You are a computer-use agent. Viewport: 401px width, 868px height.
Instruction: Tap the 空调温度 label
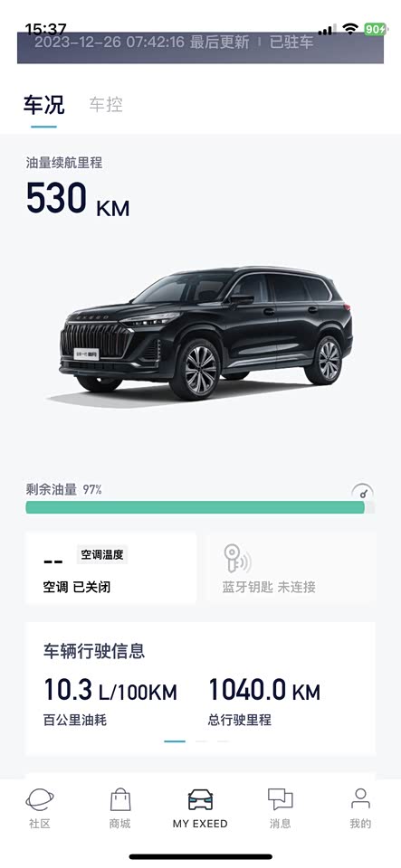[x=102, y=554]
